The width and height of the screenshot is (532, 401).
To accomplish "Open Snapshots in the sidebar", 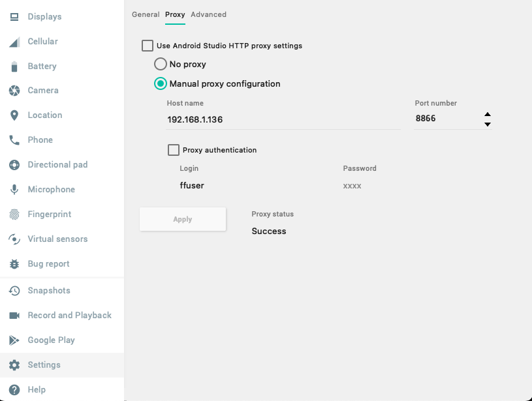I will coord(48,291).
